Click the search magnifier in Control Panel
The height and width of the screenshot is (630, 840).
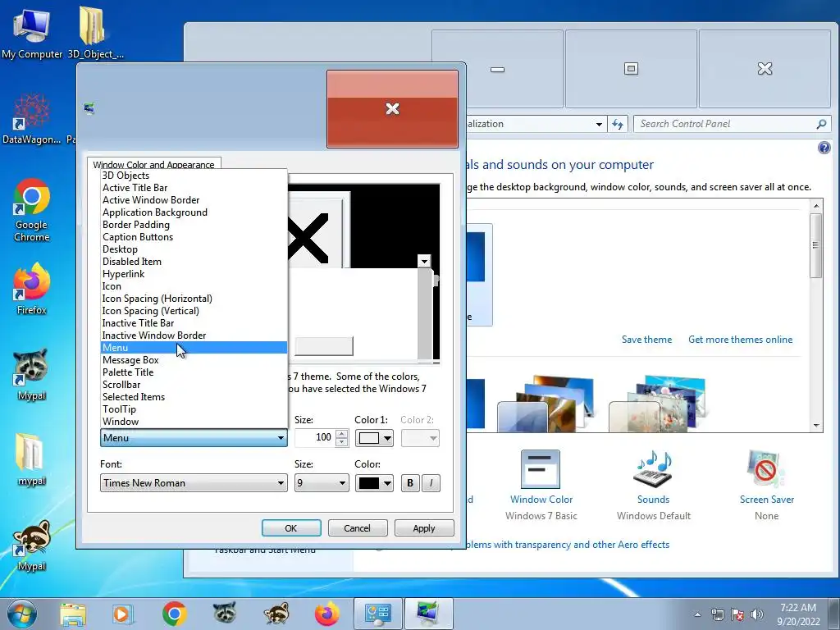(820, 124)
